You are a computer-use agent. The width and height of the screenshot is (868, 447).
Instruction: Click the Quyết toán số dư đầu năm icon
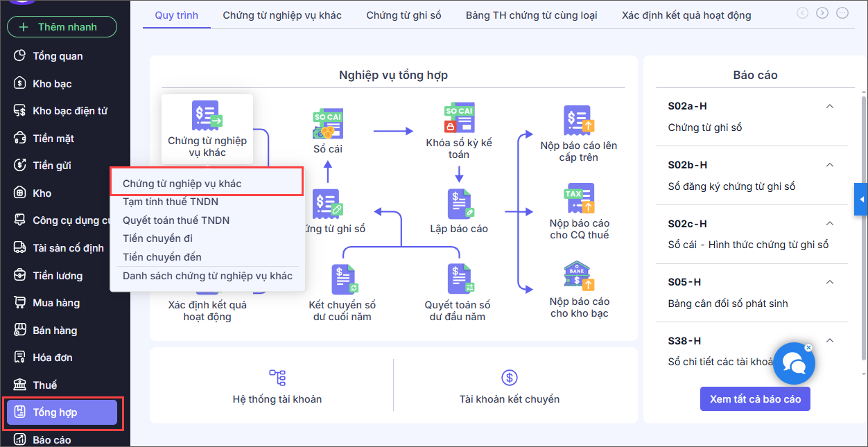459,280
